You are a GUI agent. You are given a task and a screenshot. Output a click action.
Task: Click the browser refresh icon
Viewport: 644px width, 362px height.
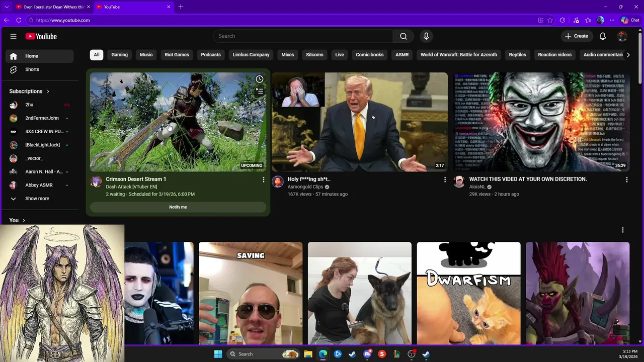click(19, 20)
